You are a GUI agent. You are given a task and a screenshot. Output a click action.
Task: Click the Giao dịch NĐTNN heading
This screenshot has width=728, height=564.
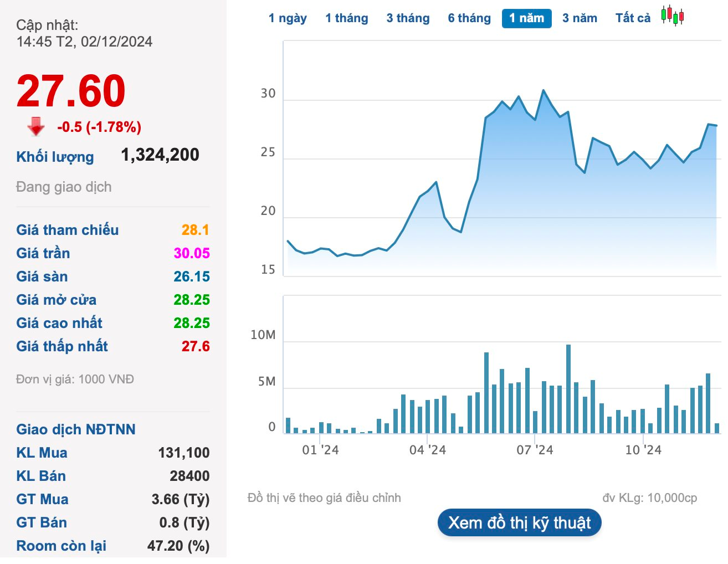click(76, 429)
